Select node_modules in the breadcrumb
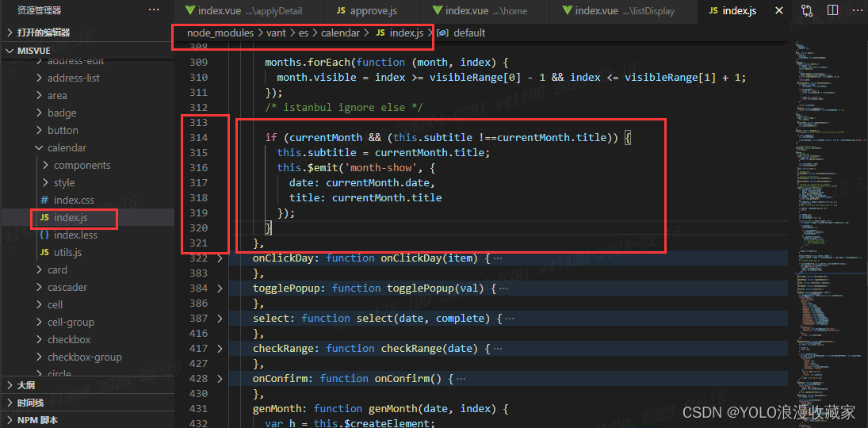 point(220,33)
